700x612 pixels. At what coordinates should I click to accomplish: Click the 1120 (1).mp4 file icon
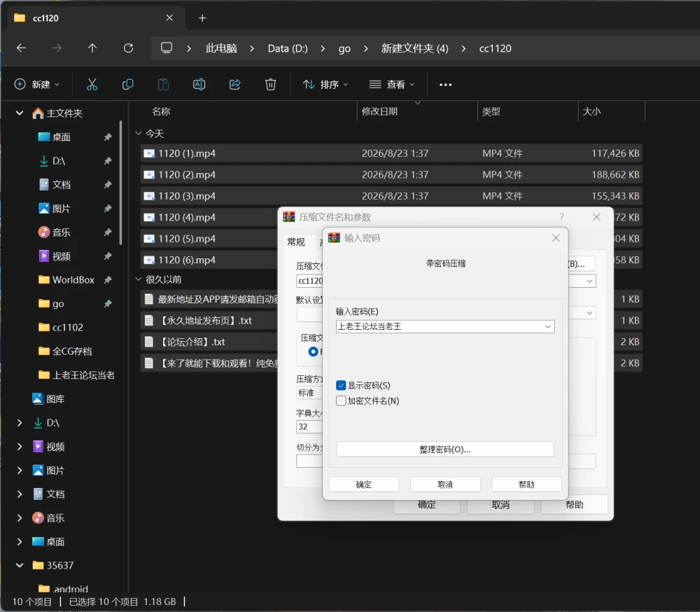149,153
